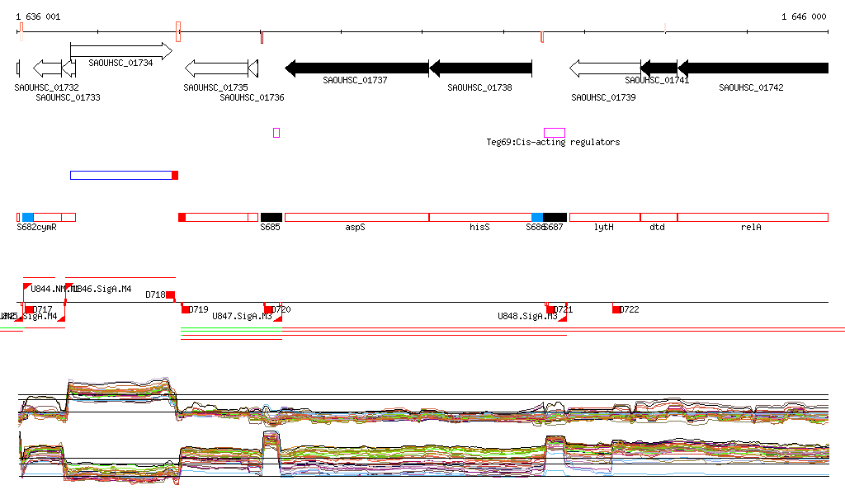Click the black S685 segment box
The image size is (845, 504).
pyautogui.click(x=271, y=218)
